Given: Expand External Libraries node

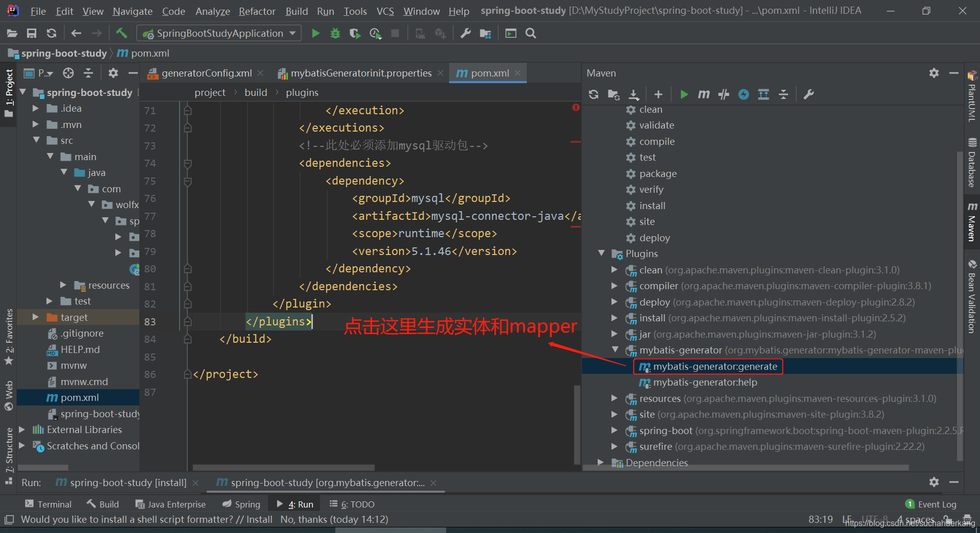Looking at the screenshot, I should (22, 430).
